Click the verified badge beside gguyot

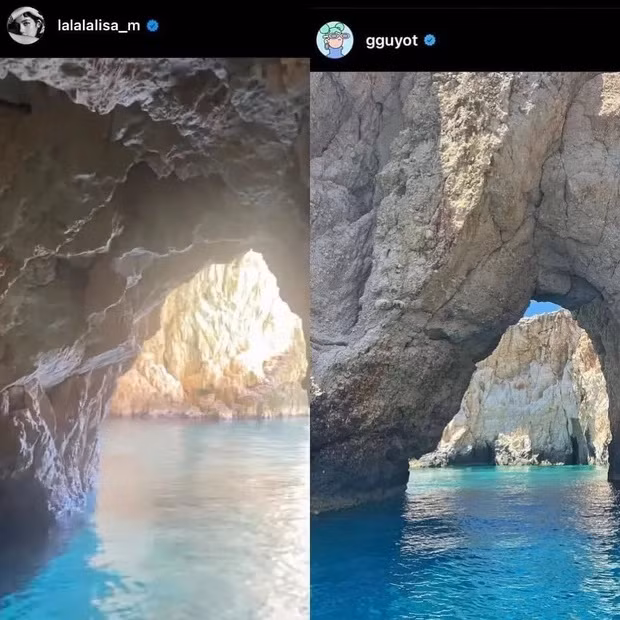coord(430,40)
